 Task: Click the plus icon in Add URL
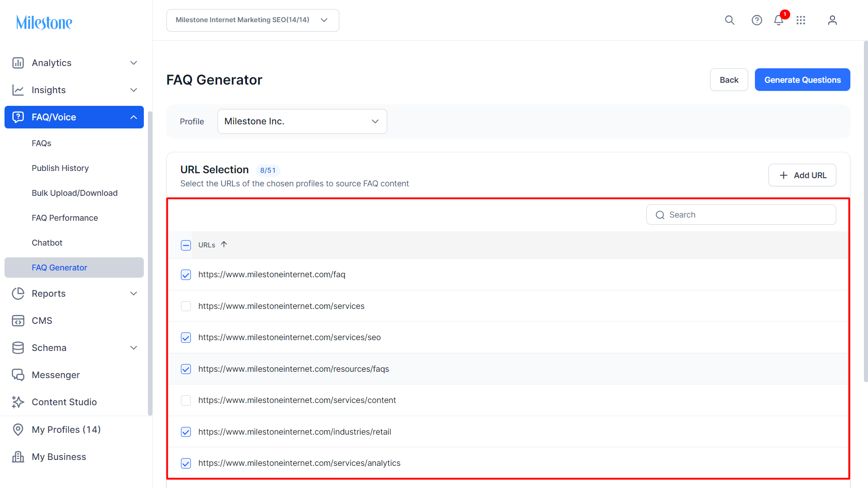(x=784, y=175)
